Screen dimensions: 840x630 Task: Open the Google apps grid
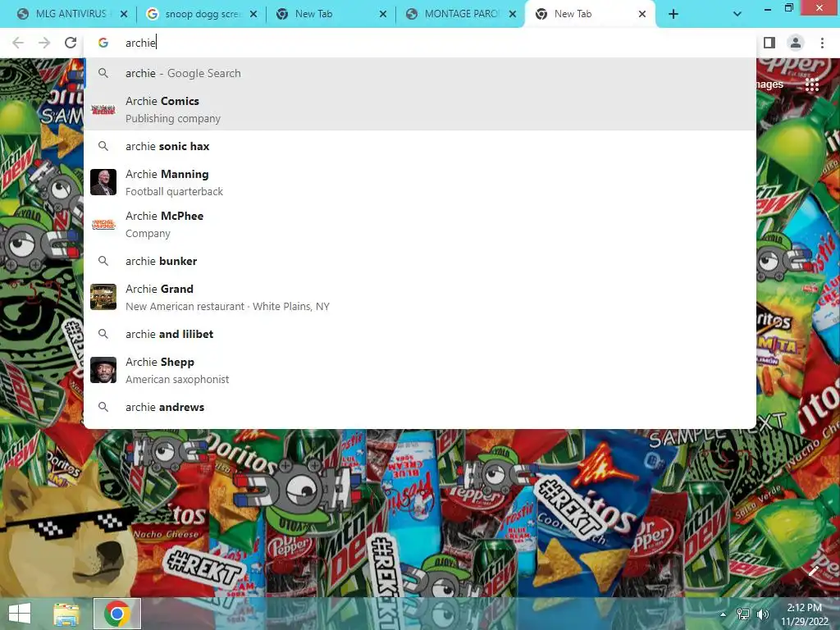tap(812, 84)
